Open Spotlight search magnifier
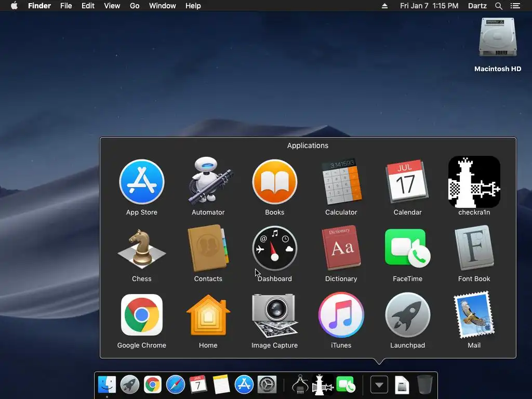 click(499, 6)
